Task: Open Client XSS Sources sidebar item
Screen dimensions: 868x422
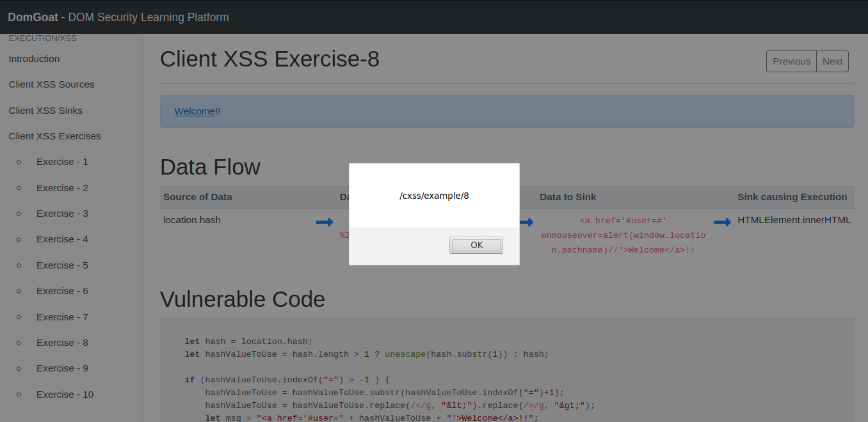Action: coord(51,84)
